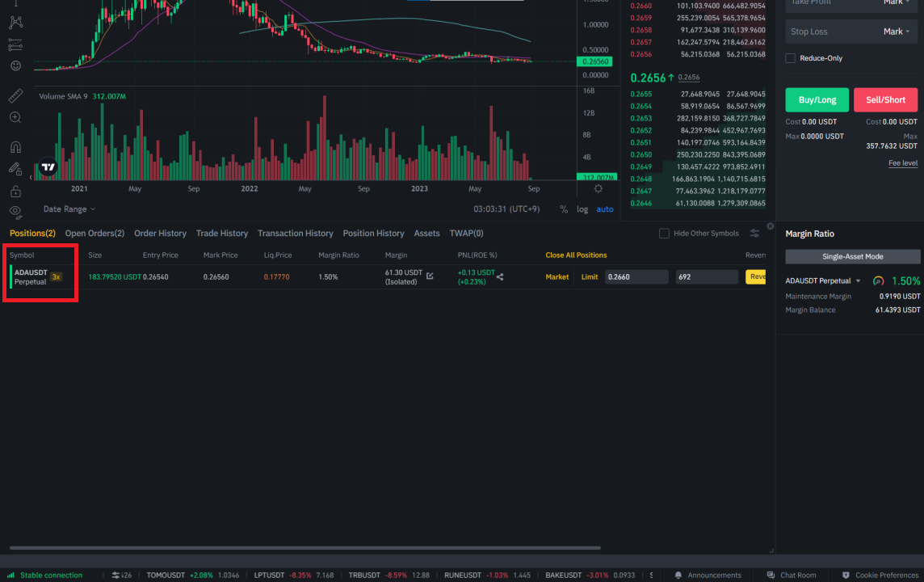
Task: Open the Transaction History tab
Action: click(296, 234)
